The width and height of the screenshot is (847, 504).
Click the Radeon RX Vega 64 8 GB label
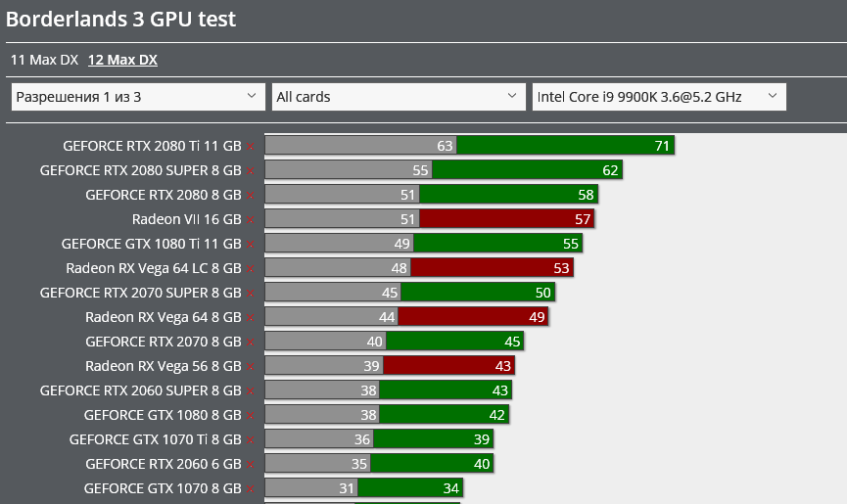[164, 317]
